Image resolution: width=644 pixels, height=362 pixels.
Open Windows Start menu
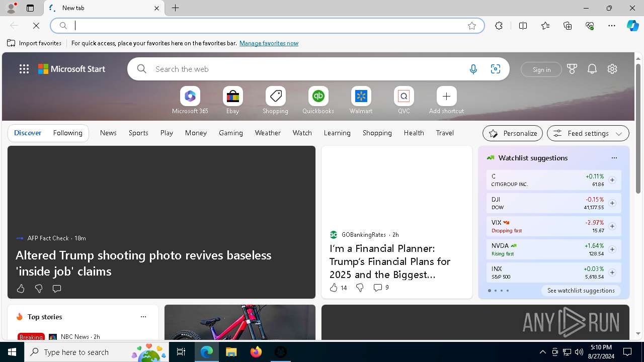(12, 352)
